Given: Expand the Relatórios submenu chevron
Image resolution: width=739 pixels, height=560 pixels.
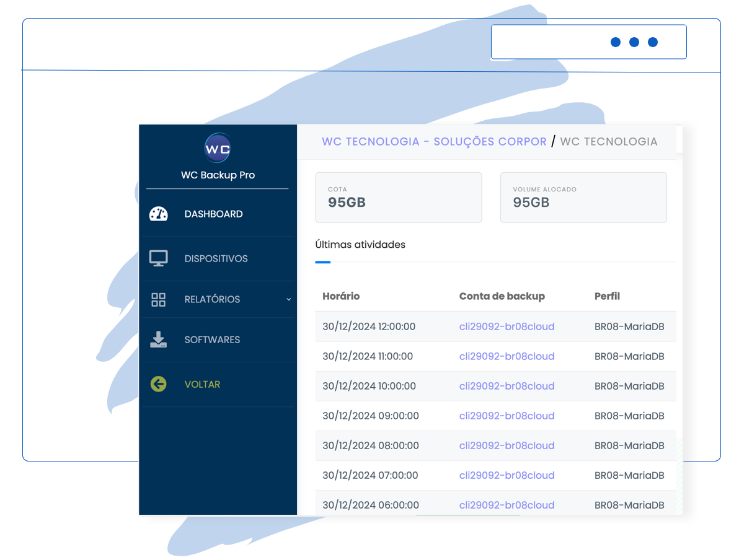Looking at the screenshot, I should 288,300.
